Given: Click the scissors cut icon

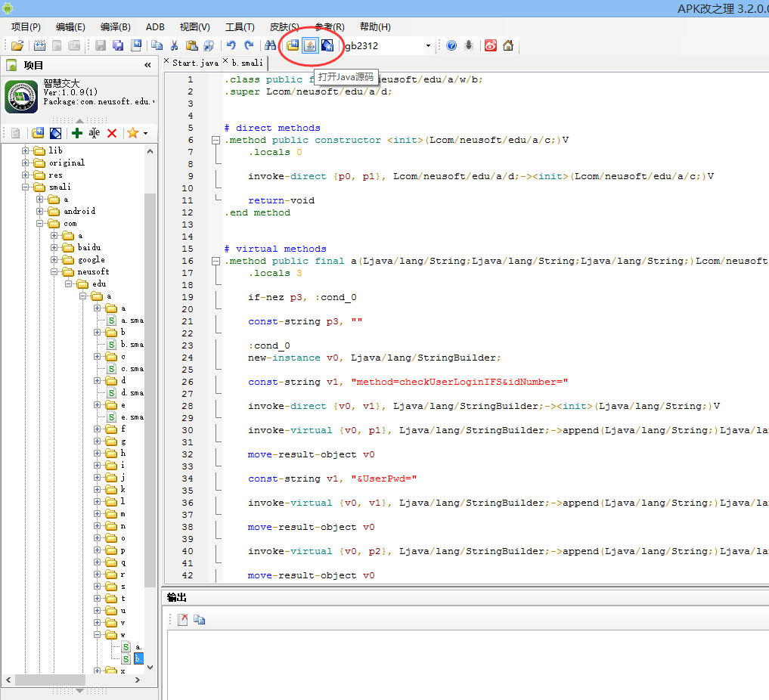Looking at the screenshot, I should tap(174, 45).
